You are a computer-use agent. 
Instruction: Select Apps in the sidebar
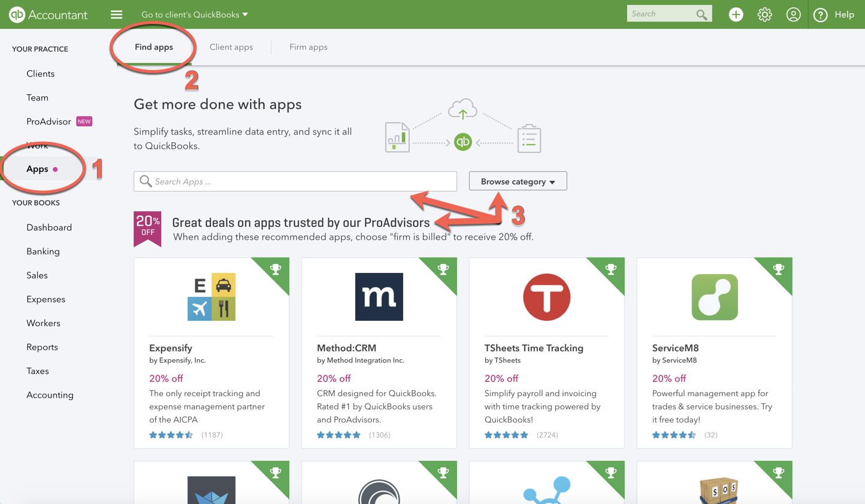click(37, 169)
